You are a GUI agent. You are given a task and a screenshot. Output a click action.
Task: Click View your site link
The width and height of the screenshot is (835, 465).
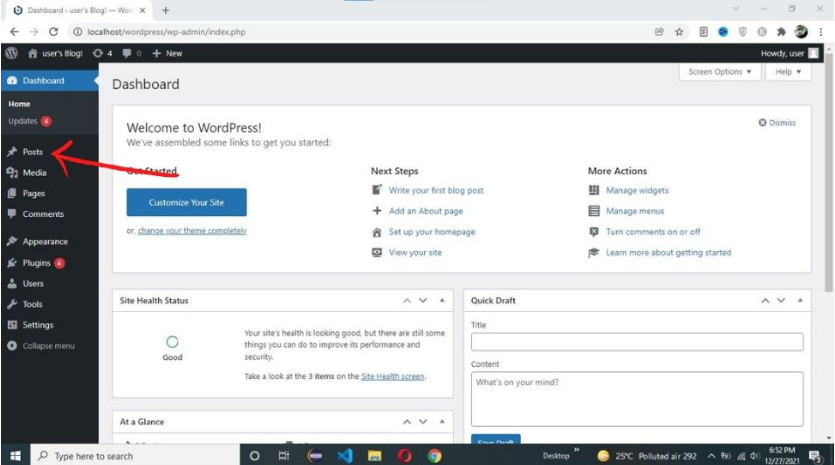(x=415, y=252)
